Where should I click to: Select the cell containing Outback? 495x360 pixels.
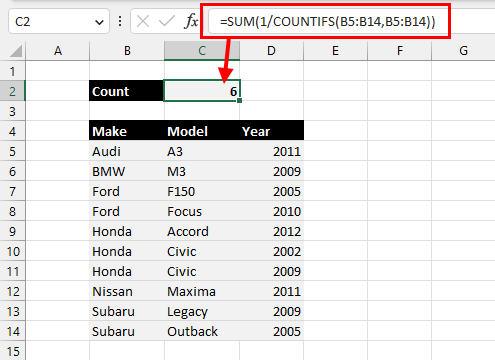[202, 331]
